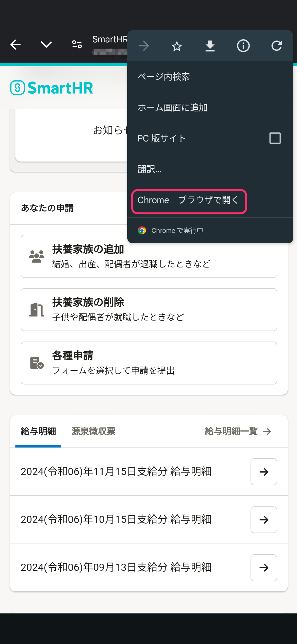The image size is (297, 644).
Task: Tap the settings sliders icon beside the URL
Action: [x=76, y=45]
